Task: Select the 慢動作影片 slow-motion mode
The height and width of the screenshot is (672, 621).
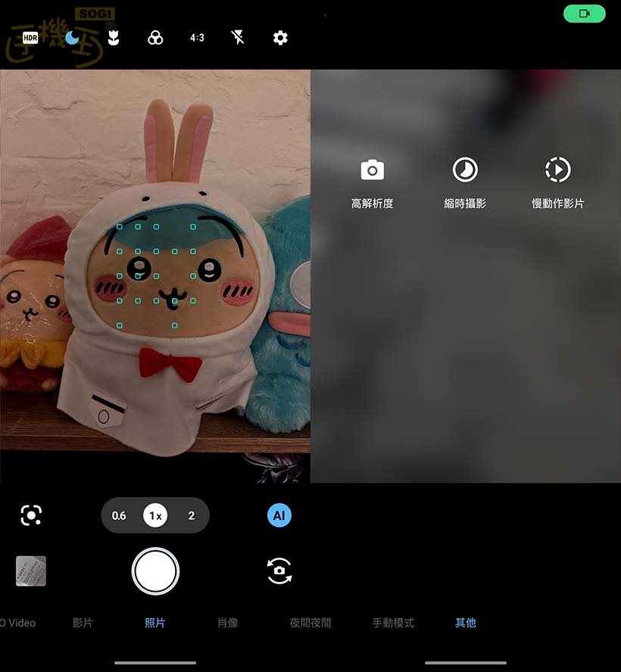Action: click(x=557, y=183)
